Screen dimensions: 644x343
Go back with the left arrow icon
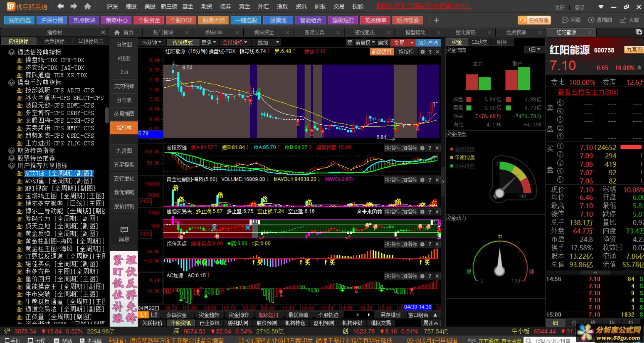tap(61, 6)
